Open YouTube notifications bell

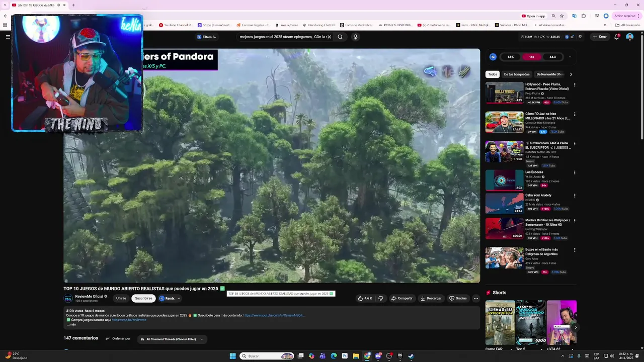(617, 37)
